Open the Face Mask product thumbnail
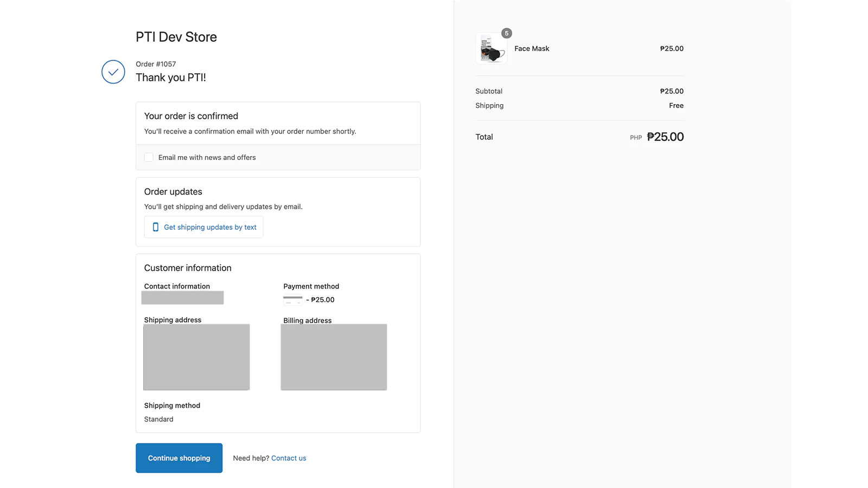 click(491, 49)
